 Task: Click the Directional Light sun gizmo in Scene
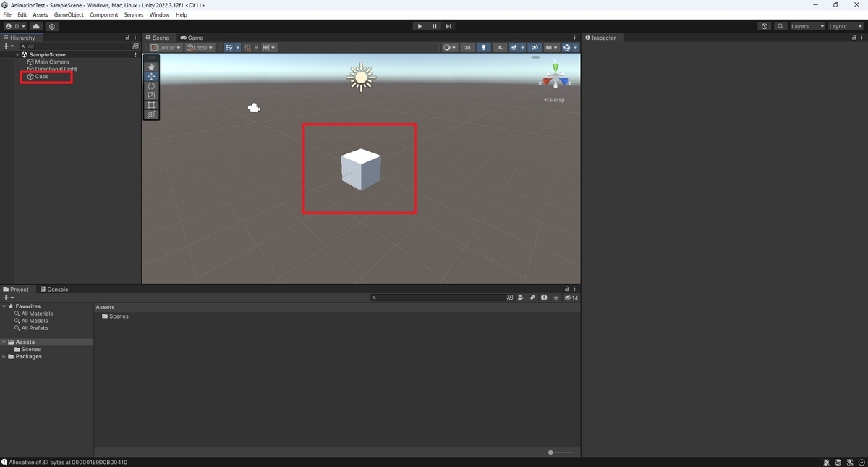(x=361, y=77)
